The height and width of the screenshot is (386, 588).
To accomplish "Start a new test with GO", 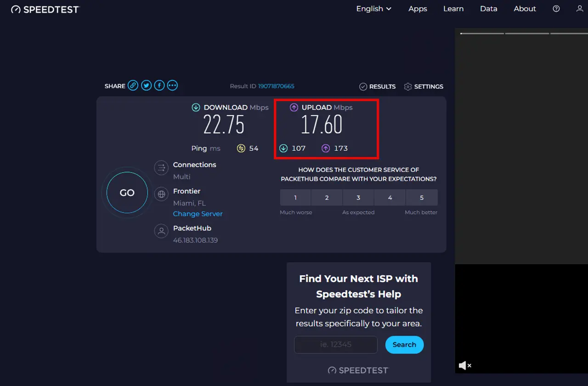I will coord(127,193).
